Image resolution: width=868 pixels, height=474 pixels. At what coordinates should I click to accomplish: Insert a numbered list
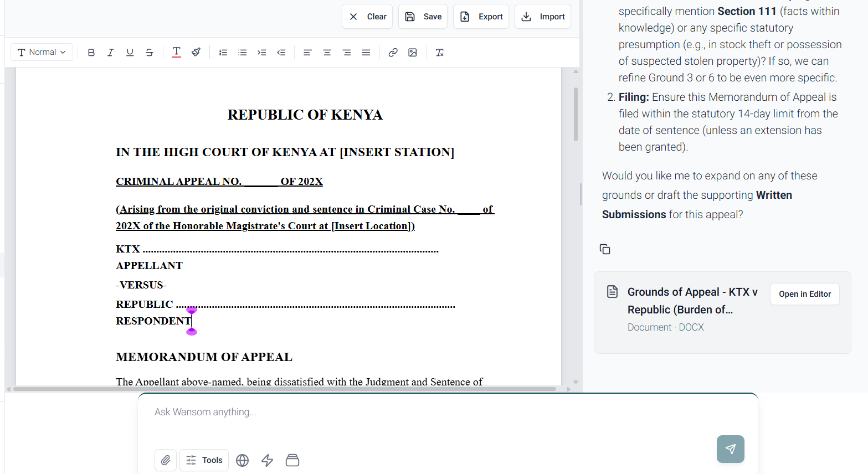pos(223,53)
